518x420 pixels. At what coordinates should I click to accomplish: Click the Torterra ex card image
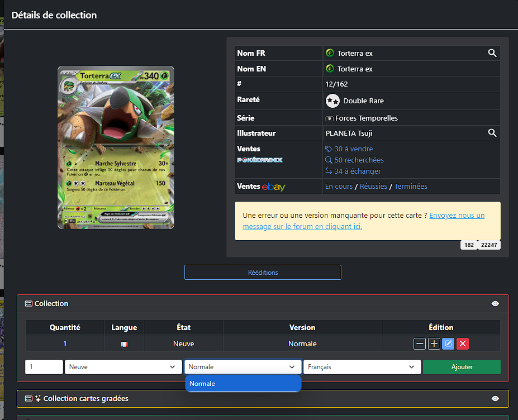116,147
